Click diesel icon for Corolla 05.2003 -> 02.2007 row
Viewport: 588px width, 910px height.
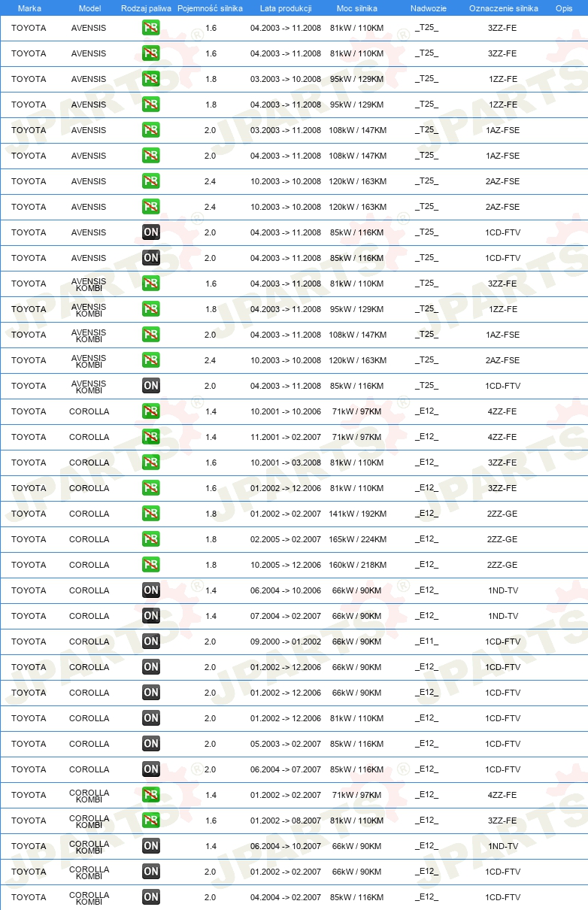150,744
